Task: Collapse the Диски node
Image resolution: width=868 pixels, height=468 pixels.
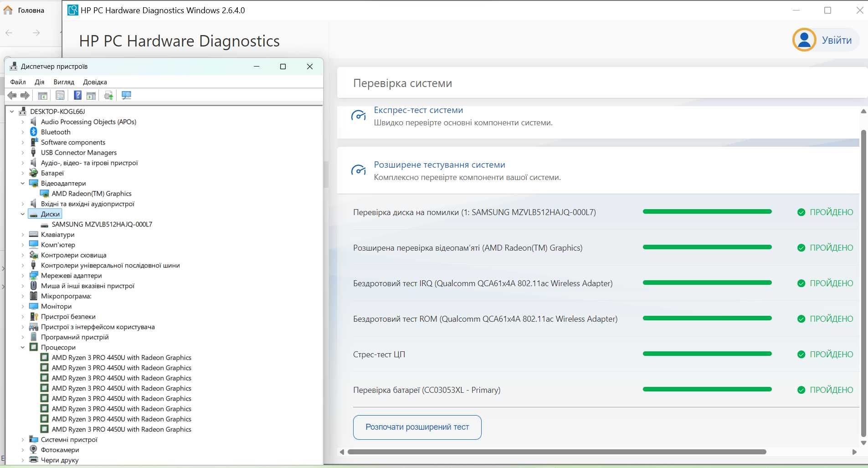Action: coord(23,214)
